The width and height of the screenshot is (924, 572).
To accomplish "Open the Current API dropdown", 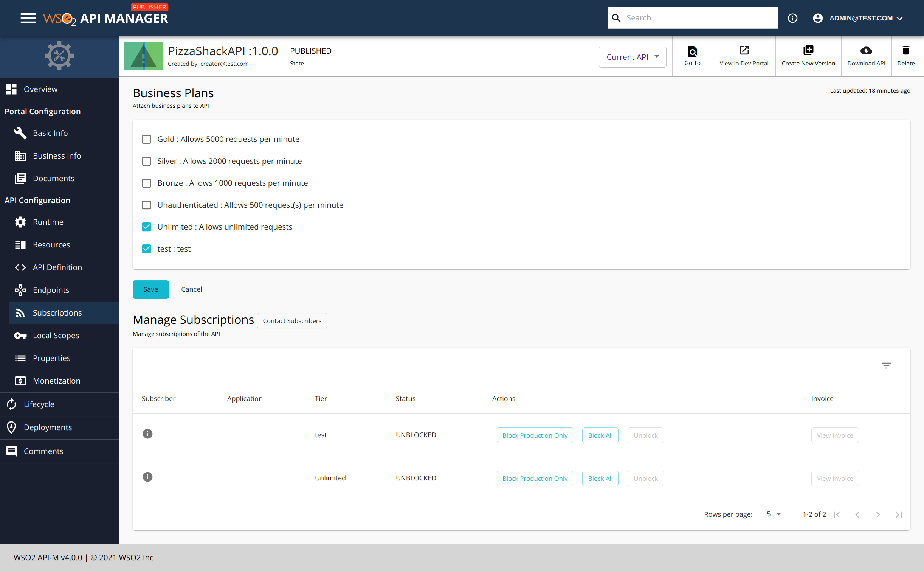I will tap(632, 57).
